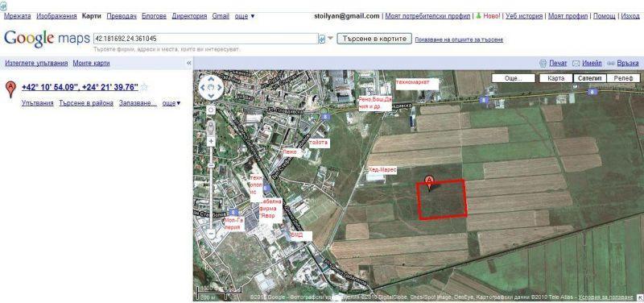The width and height of the screenshot is (644, 303).
Task: Star the saved location coordinates
Action: coord(144,87)
